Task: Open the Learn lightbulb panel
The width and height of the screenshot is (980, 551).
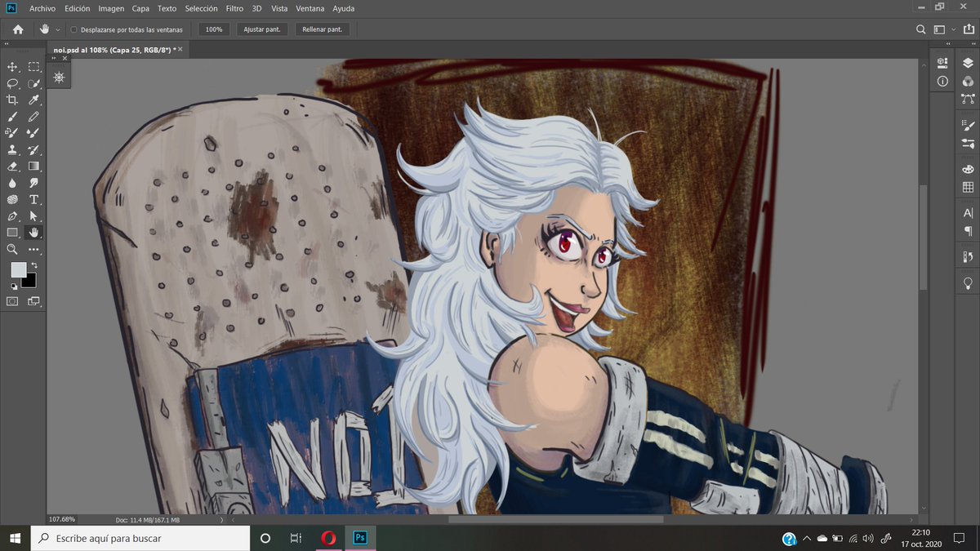Action: coord(968,282)
